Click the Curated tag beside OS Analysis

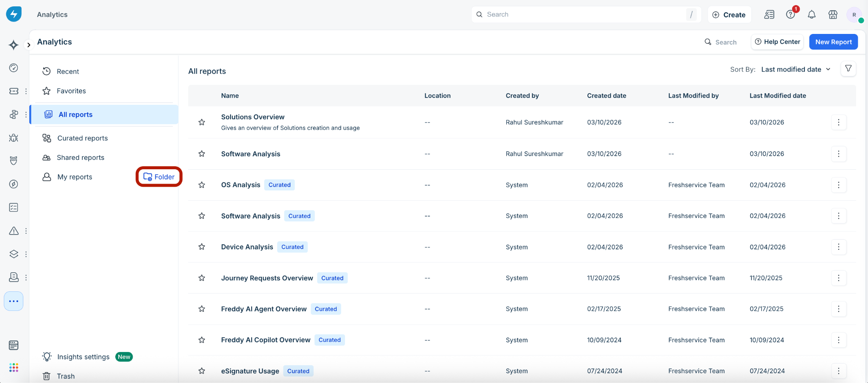pyautogui.click(x=279, y=185)
